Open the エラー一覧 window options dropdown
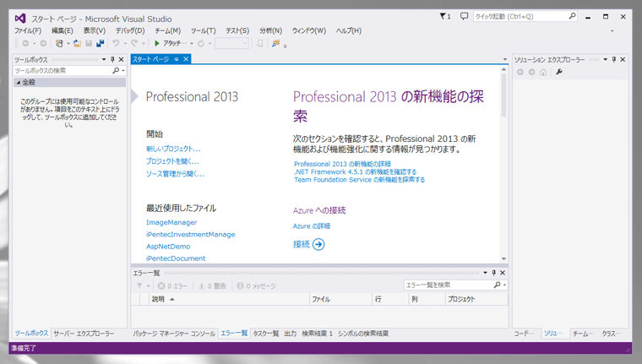The width and height of the screenshot is (642, 364). (x=485, y=273)
